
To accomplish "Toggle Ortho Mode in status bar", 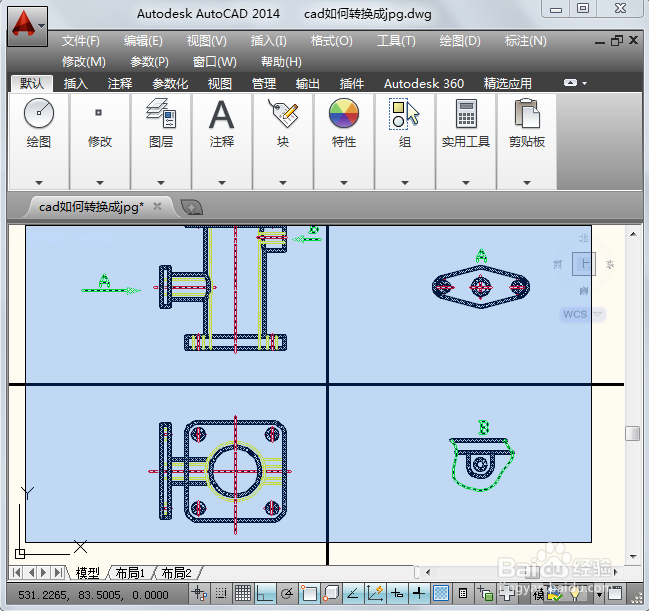I will click(x=264, y=594).
